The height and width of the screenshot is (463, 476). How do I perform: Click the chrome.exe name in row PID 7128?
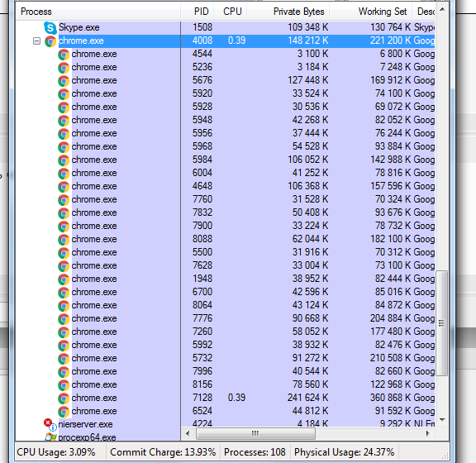click(94, 398)
